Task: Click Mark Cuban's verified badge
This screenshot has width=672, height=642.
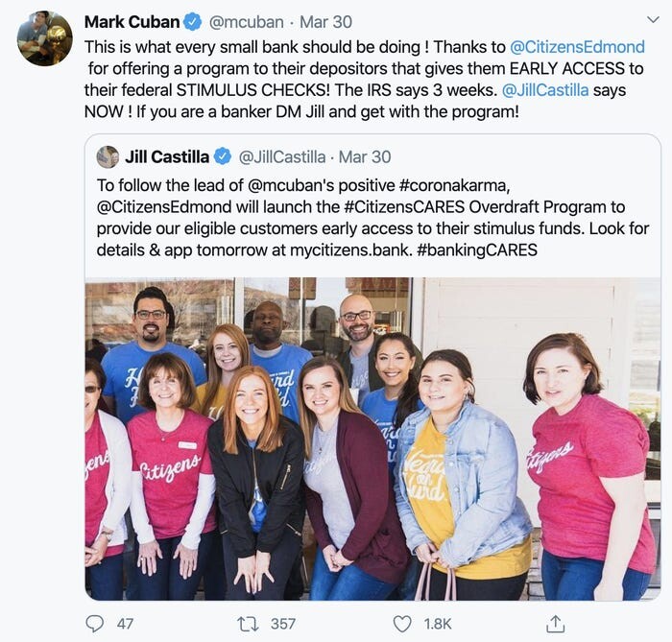Action: [193, 22]
